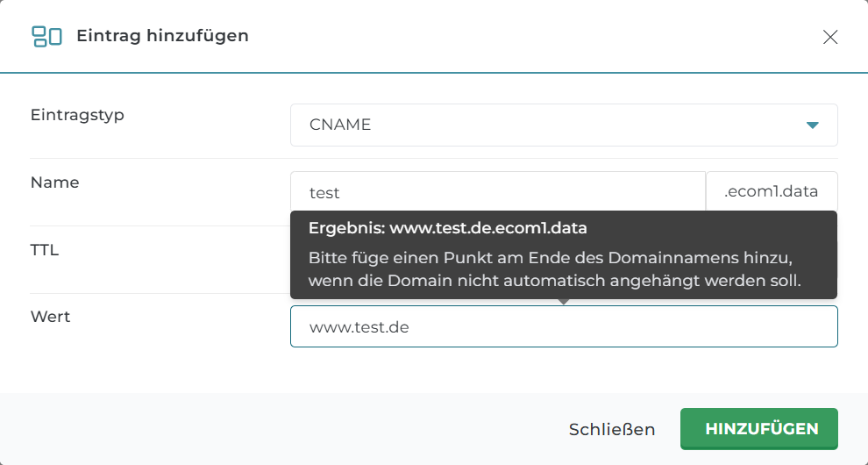
Task: Click into the Name field containing test
Action: point(497,192)
